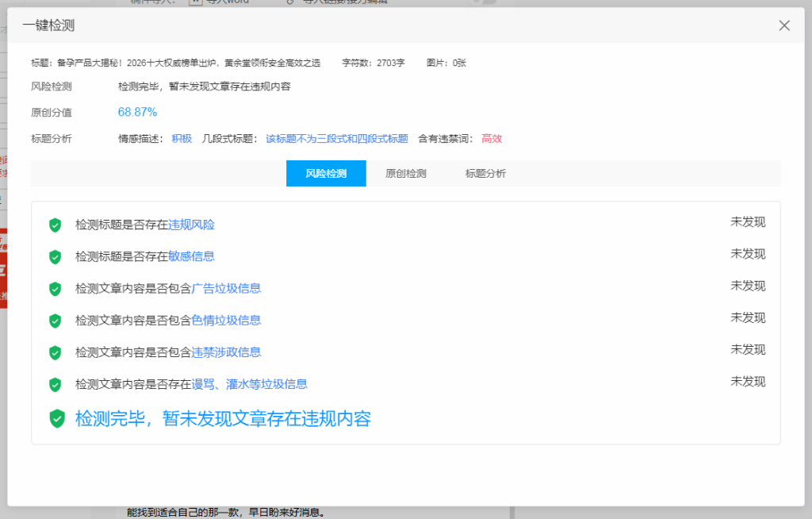
Task: Open the 广告垃圾信息 link
Action: (x=226, y=288)
